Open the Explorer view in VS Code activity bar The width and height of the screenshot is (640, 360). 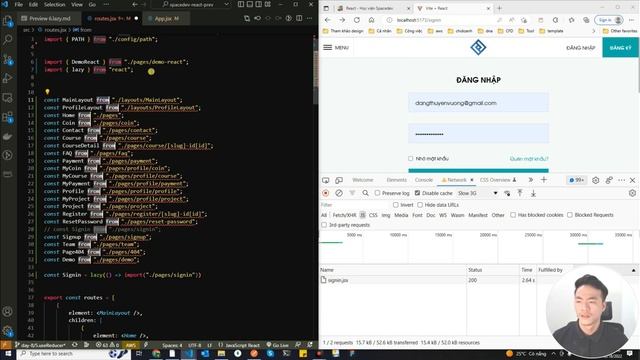[x=8, y=21]
